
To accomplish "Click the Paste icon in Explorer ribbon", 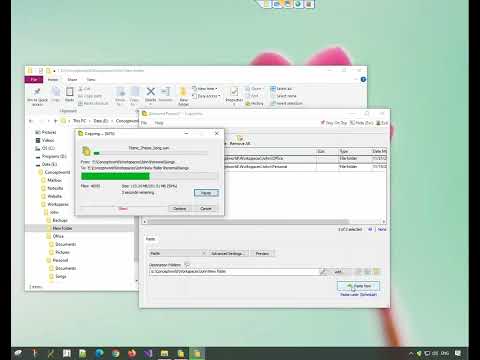I will (x=69, y=94).
